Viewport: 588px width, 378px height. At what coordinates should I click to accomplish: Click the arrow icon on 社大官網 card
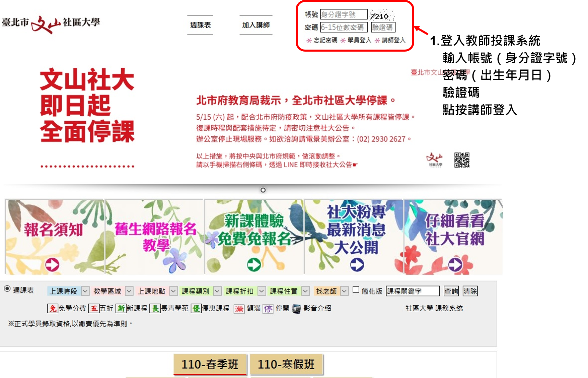point(455,265)
